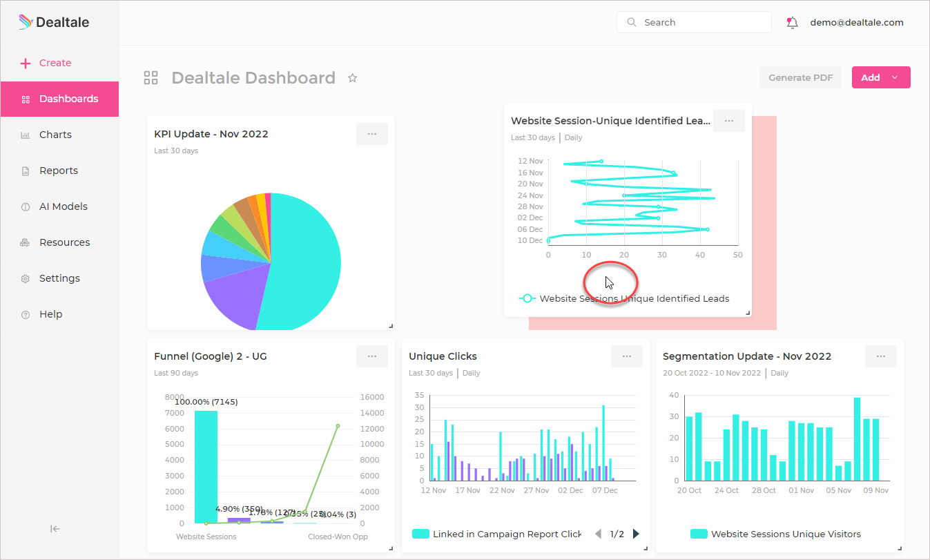This screenshot has height=560, width=930.
Task: Click the magnifier search icon
Action: (631, 22)
